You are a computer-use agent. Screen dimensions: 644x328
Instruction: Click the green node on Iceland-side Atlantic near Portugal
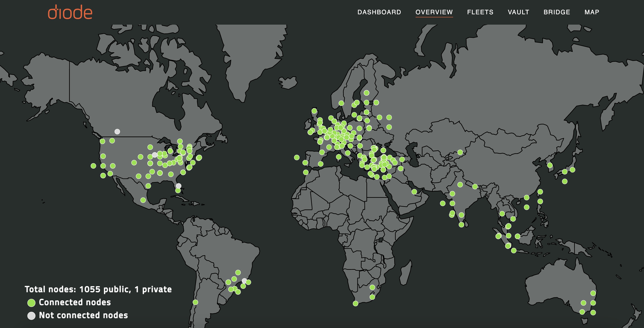tap(297, 157)
